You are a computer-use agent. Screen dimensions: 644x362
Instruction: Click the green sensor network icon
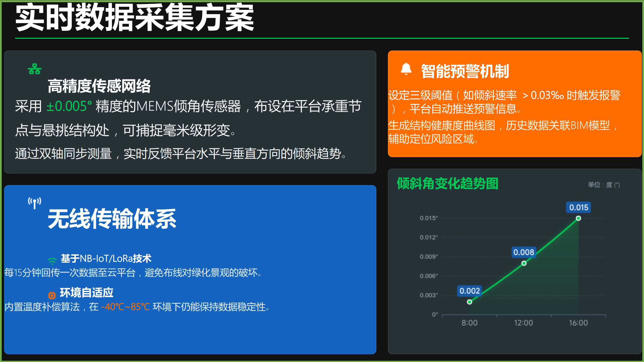point(34,69)
